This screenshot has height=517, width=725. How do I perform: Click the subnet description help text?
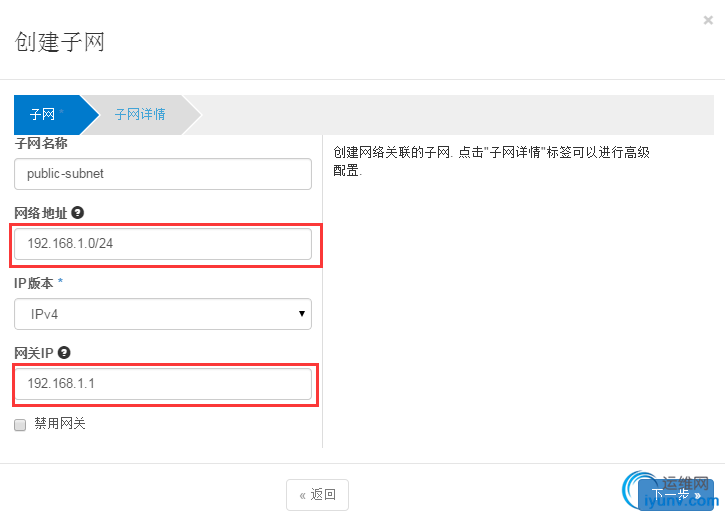tap(490, 161)
